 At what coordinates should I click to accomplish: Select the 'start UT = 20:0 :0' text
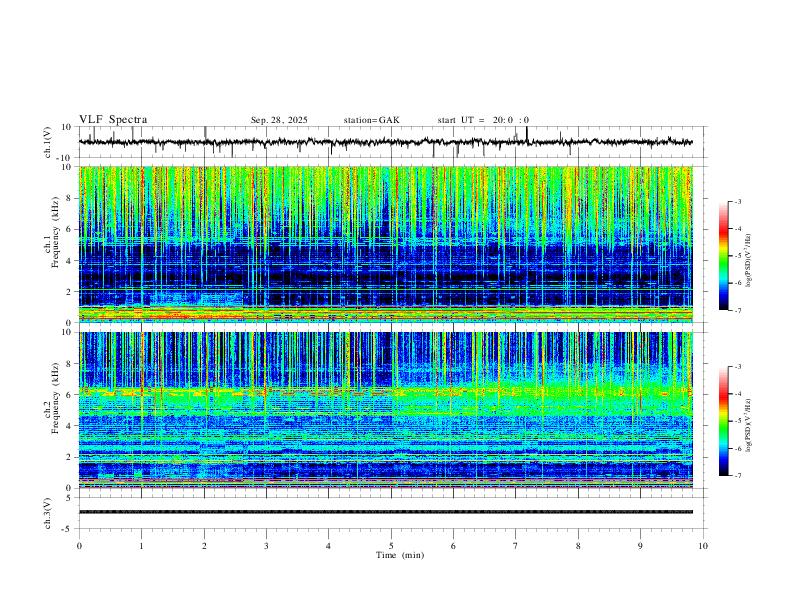483,120
